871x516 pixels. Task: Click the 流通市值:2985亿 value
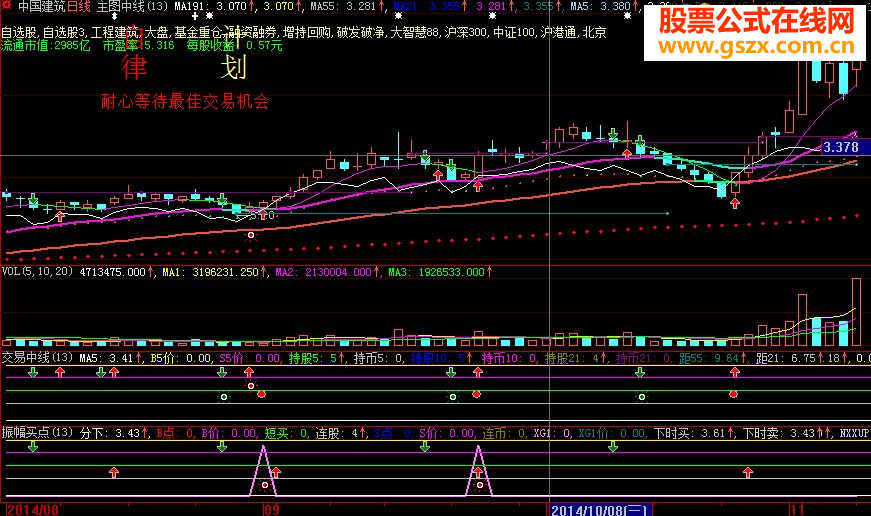[x=46, y=46]
